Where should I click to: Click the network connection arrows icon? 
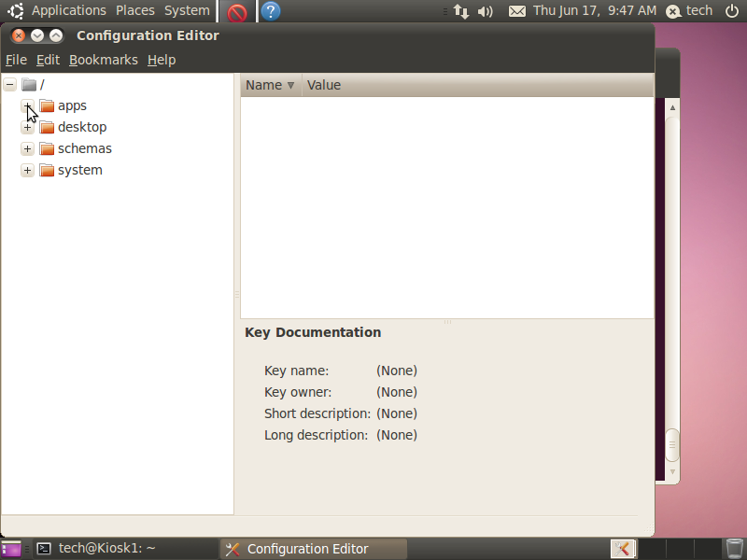click(460, 11)
